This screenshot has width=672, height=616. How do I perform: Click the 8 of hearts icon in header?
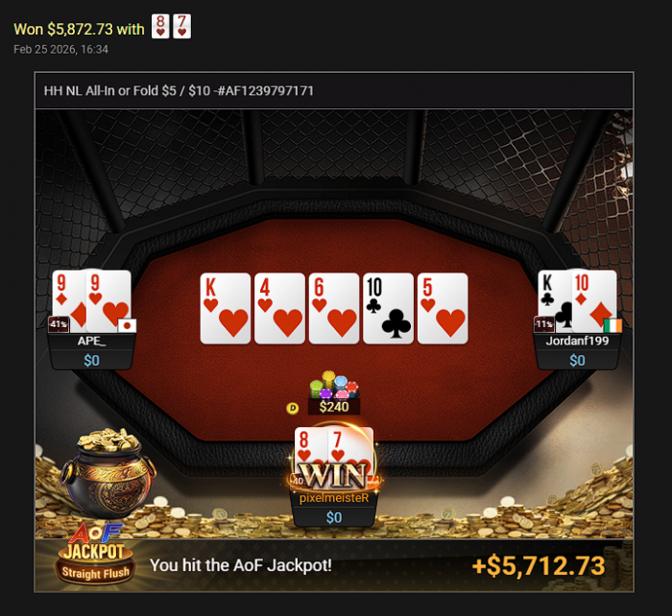point(160,27)
